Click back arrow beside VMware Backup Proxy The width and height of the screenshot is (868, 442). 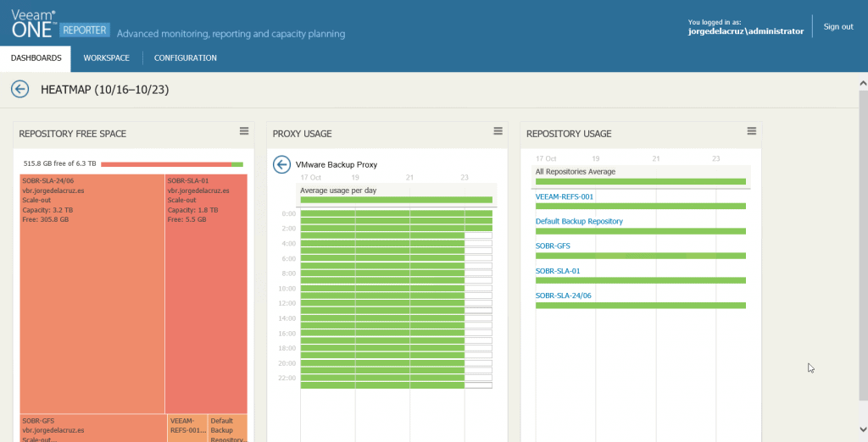281,164
